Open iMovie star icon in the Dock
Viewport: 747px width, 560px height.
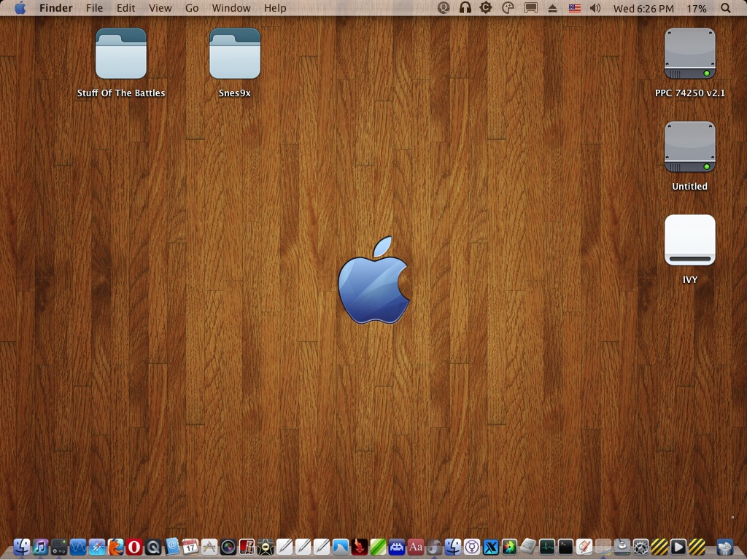(x=266, y=547)
